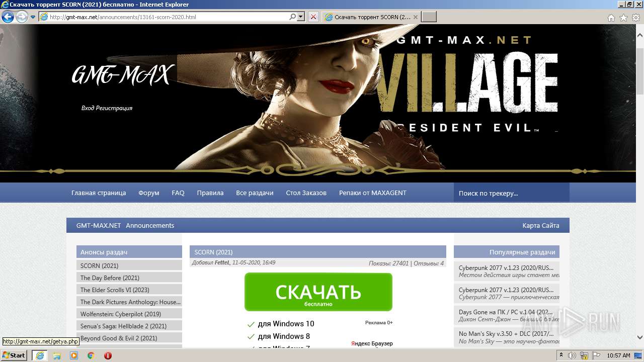Click the network tray icon

click(584, 355)
